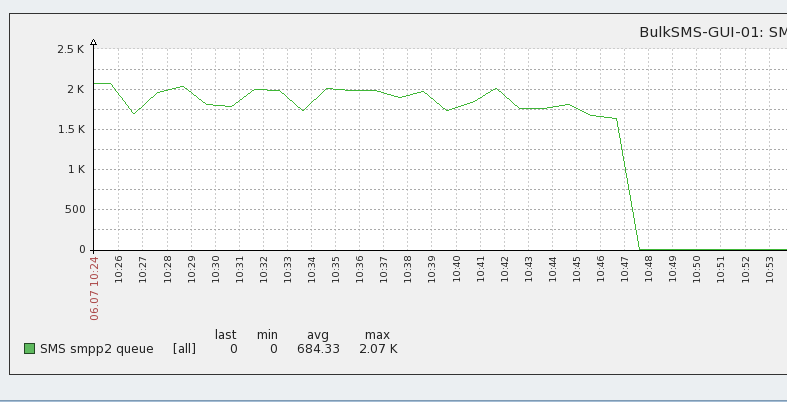Click the 2 K y-axis label
The image size is (787, 402).
(x=76, y=89)
